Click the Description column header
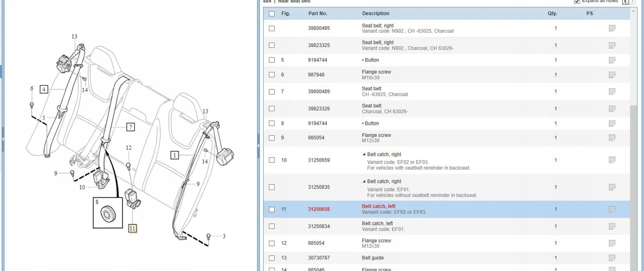644x271 pixels. 376,13
